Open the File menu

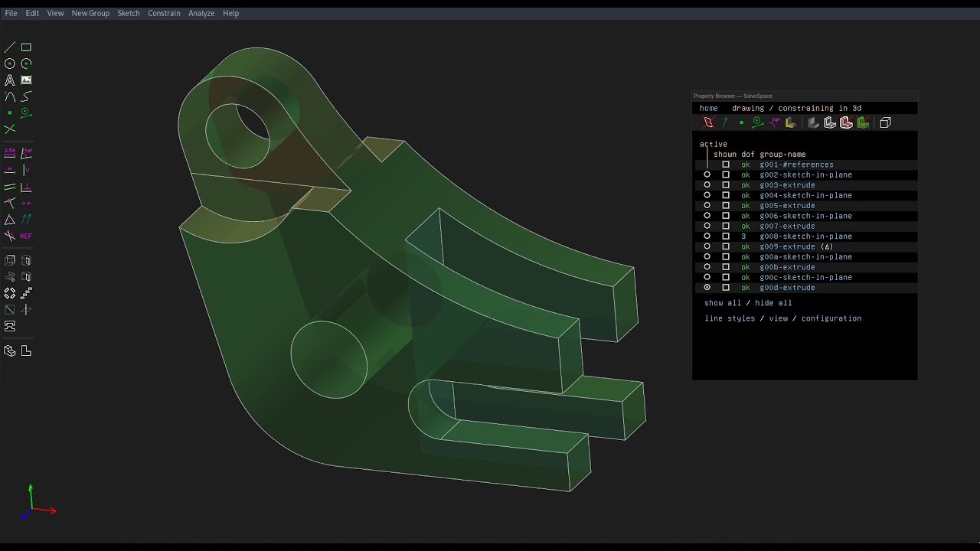pyautogui.click(x=11, y=13)
